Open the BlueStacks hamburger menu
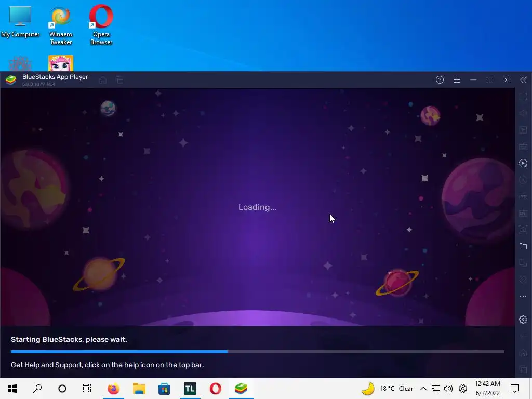The image size is (532, 399). point(457,80)
